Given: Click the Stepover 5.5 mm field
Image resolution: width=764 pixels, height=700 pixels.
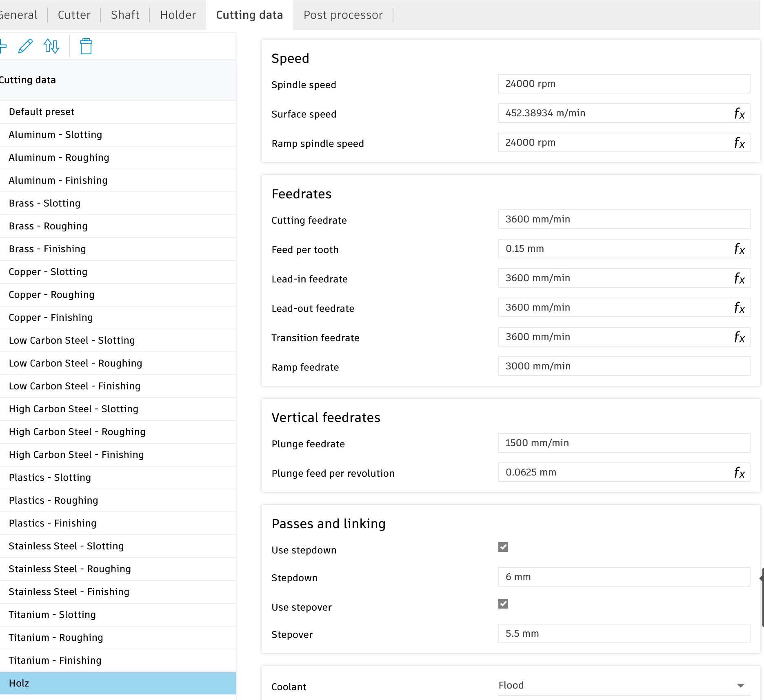Looking at the screenshot, I should coord(624,633).
